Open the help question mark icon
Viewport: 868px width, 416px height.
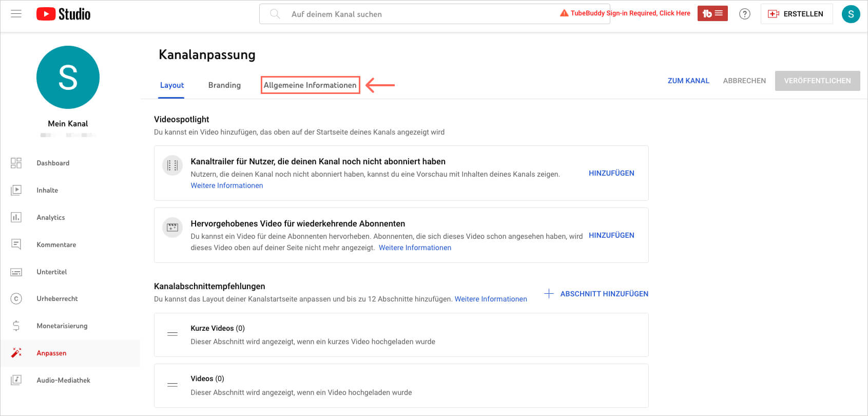coord(744,14)
